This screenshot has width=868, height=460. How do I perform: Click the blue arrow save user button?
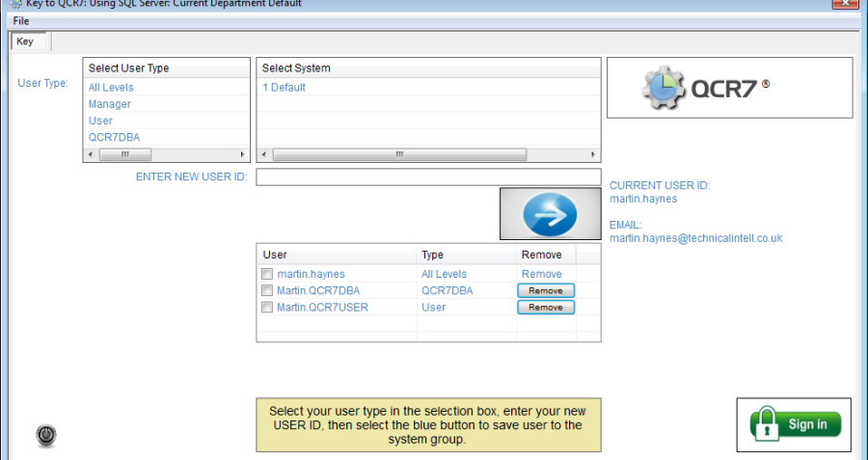pos(549,214)
